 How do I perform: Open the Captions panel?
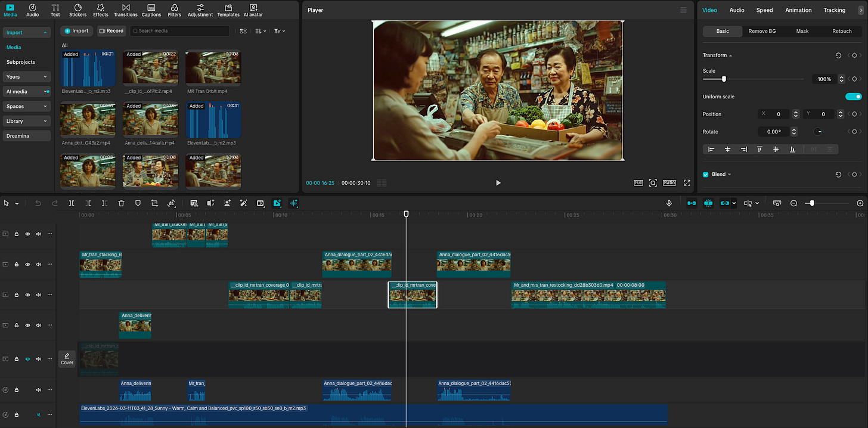click(151, 10)
